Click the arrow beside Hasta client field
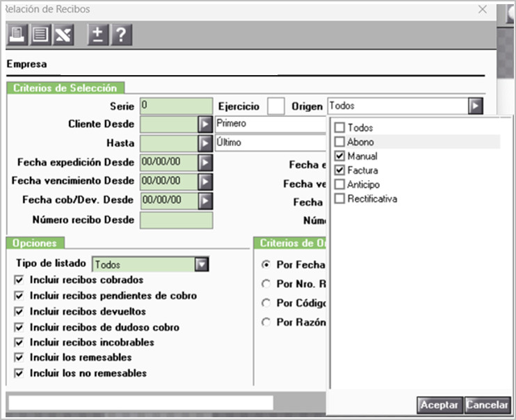 (x=205, y=143)
